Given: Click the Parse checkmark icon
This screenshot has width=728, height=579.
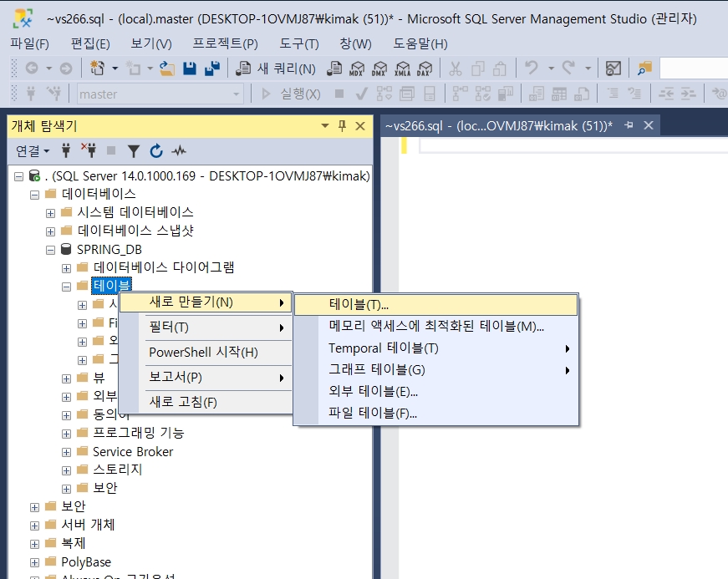Looking at the screenshot, I should (x=361, y=94).
